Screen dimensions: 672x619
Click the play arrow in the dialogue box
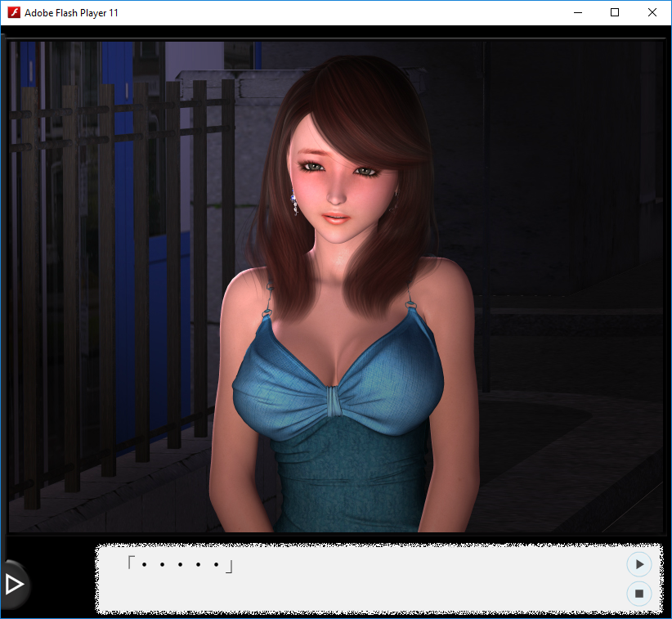[x=639, y=564]
